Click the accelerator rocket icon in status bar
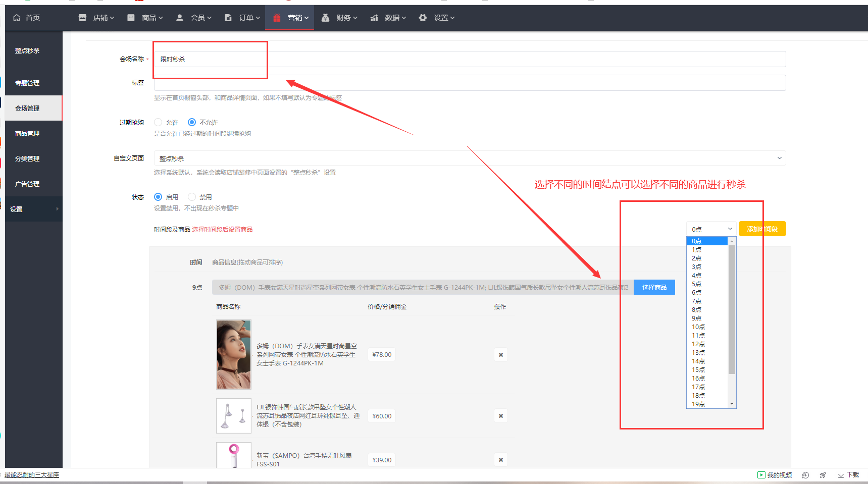868x484 pixels. pyautogui.click(x=823, y=475)
